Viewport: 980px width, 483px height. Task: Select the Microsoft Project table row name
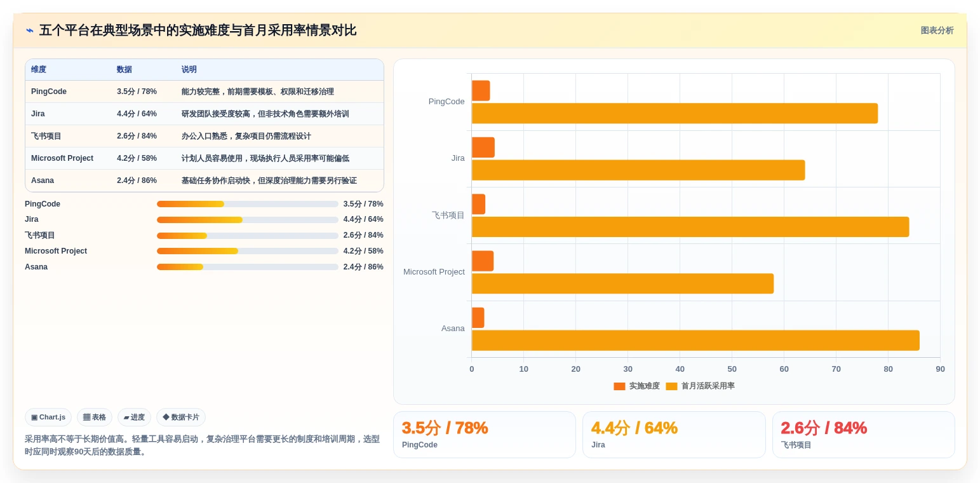[x=62, y=158]
